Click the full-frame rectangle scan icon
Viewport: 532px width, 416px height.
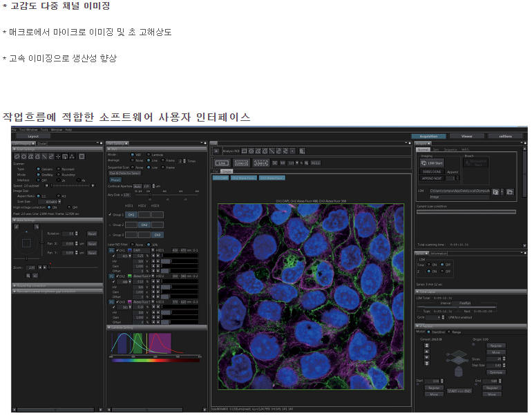click(81, 156)
